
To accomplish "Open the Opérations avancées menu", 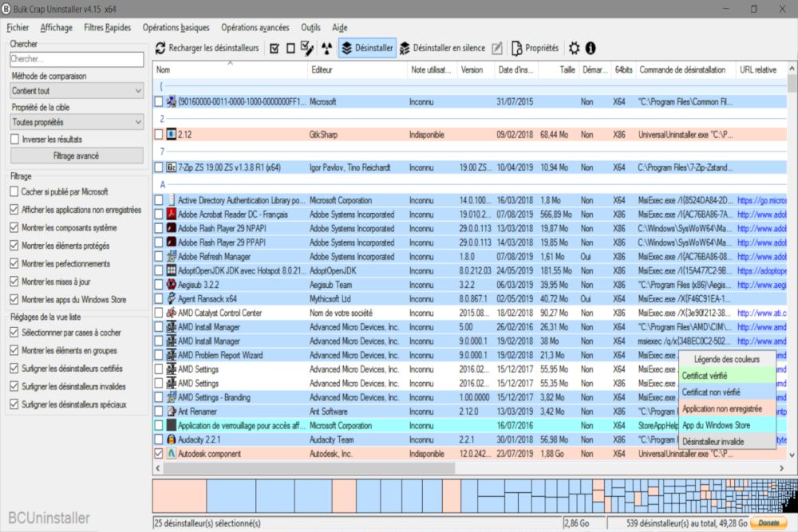I will [x=255, y=27].
